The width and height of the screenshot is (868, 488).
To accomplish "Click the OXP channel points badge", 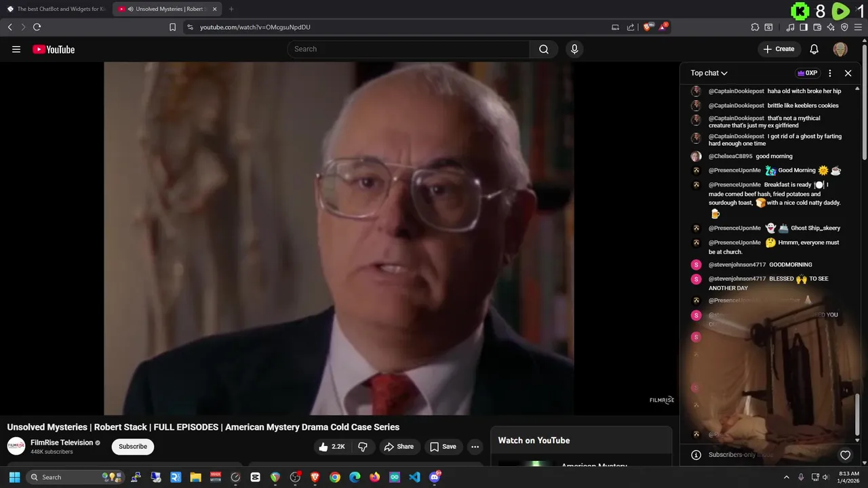I will pyautogui.click(x=807, y=73).
